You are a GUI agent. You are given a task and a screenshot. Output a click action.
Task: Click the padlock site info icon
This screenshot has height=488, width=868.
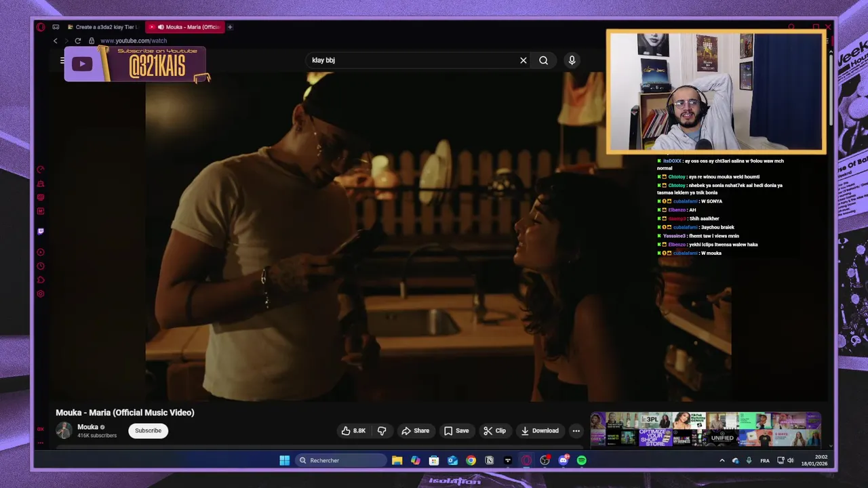pyautogui.click(x=92, y=41)
